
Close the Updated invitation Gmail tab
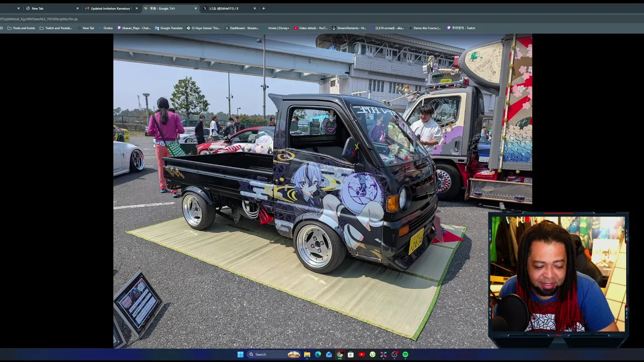[136, 9]
